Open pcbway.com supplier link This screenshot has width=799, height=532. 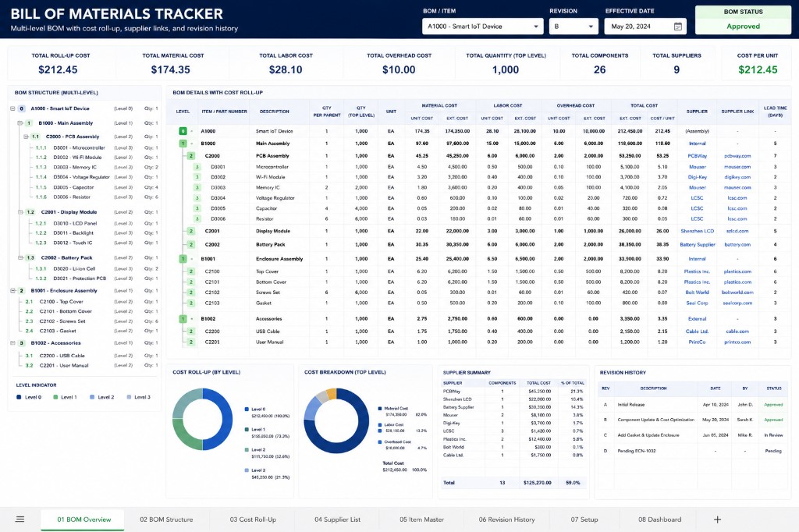tap(737, 156)
